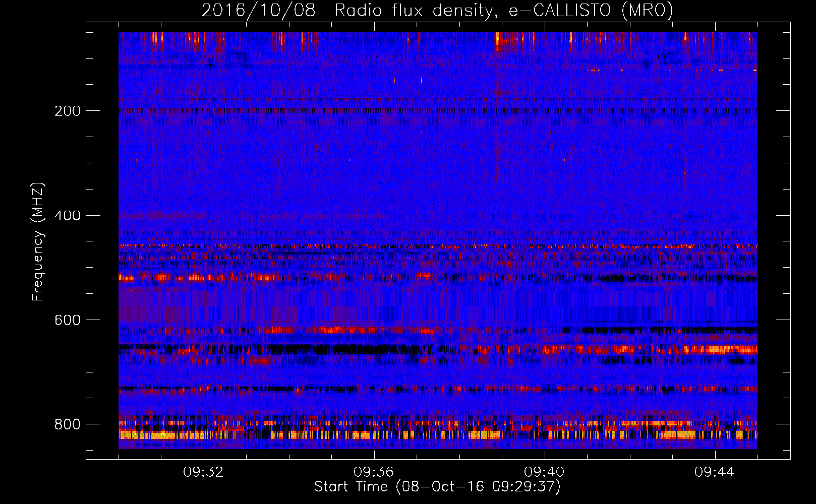The width and height of the screenshot is (816, 504).
Task: Click the '09:44' time tick label
Action: pyautogui.click(x=715, y=472)
